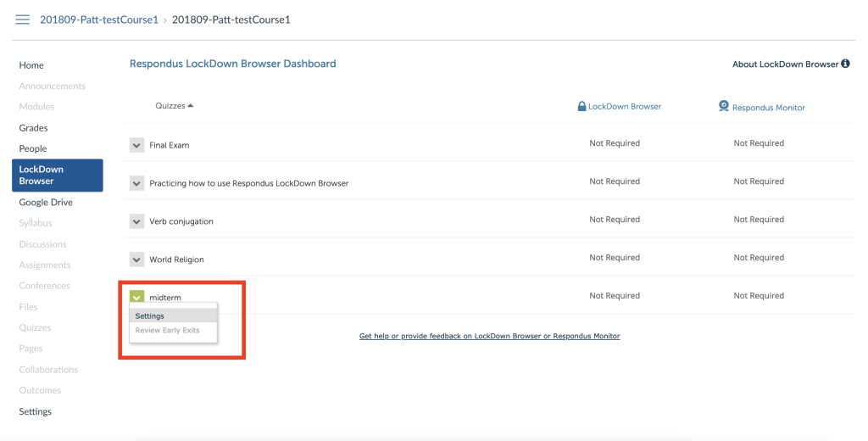Click World Religion Respondus Monitor Not Required
Screen dimensions: 868x441
click(x=759, y=258)
